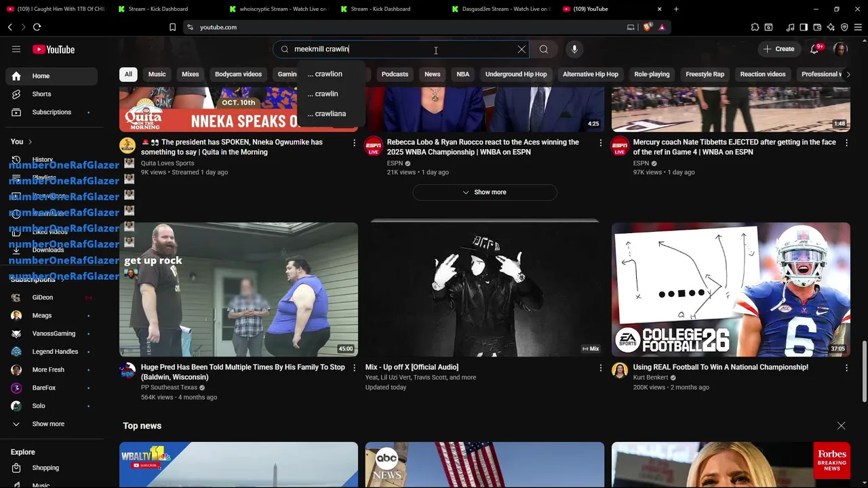
Task: Switch to the 'whoiscryptic Stream' browser tab
Action: click(278, 9)
